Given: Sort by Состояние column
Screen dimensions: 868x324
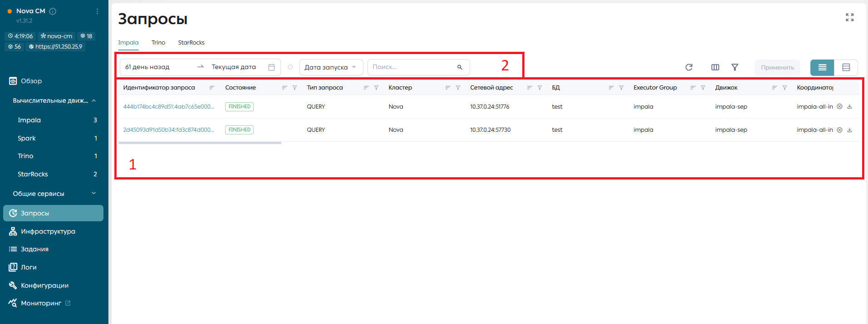Looking at the screenshot, I should coord(284,88).
